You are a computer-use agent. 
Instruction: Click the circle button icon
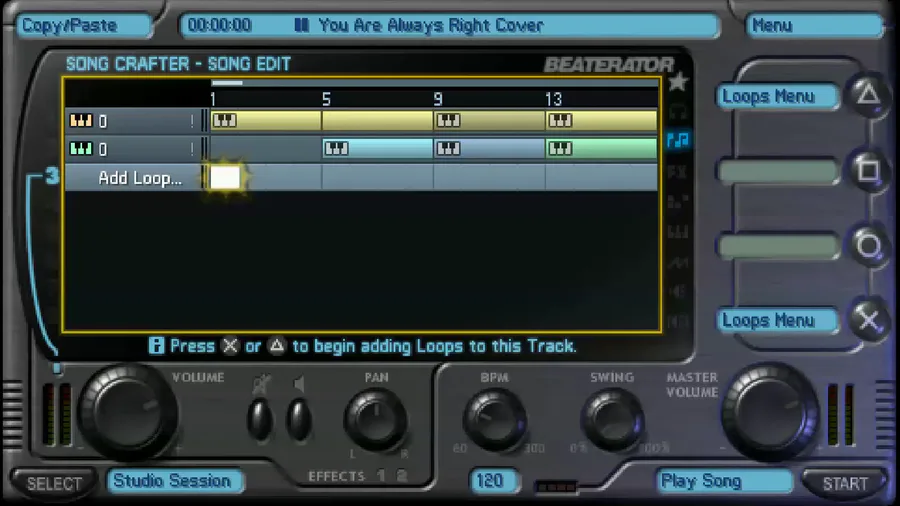coord(868,246)
